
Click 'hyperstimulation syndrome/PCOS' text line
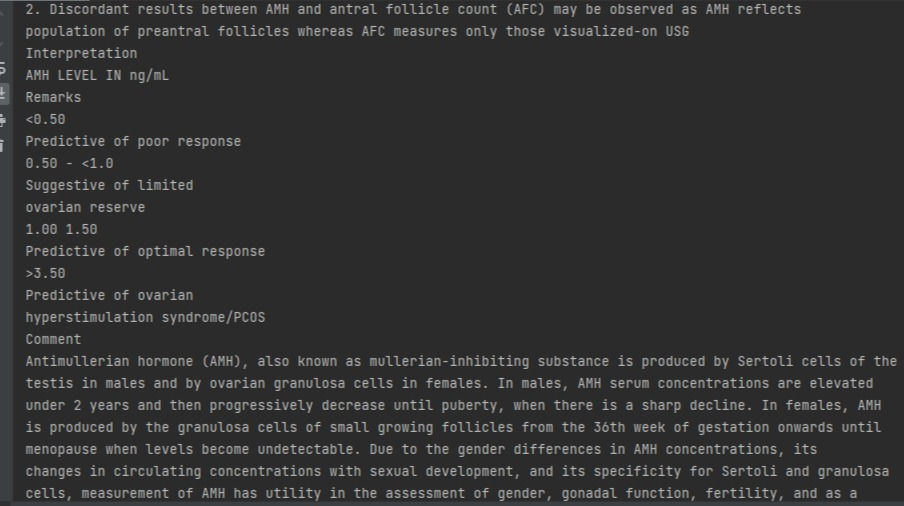coord(145,318)
